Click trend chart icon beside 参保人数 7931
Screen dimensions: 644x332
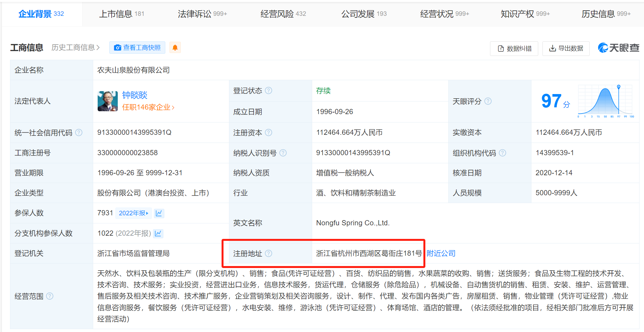click(x=159, y=213)
